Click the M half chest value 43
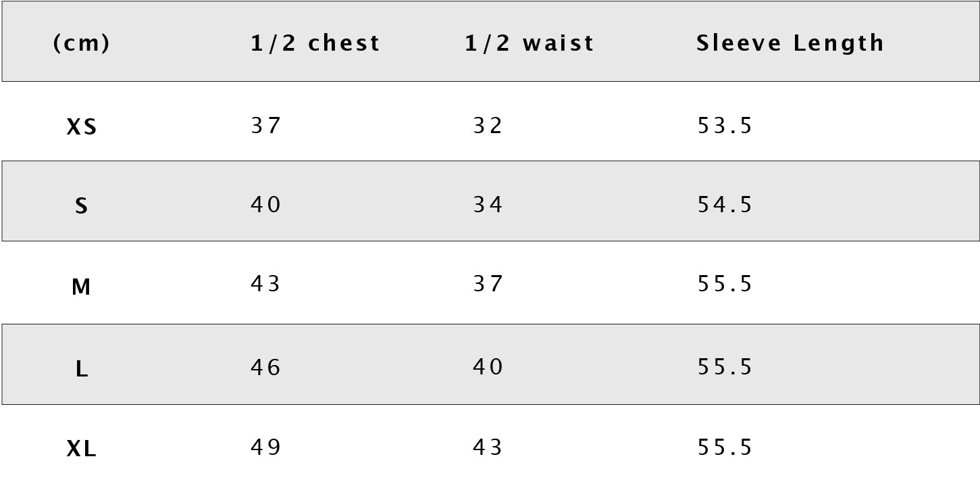This screenshot has height=488, width=980. tap(265, 283)
